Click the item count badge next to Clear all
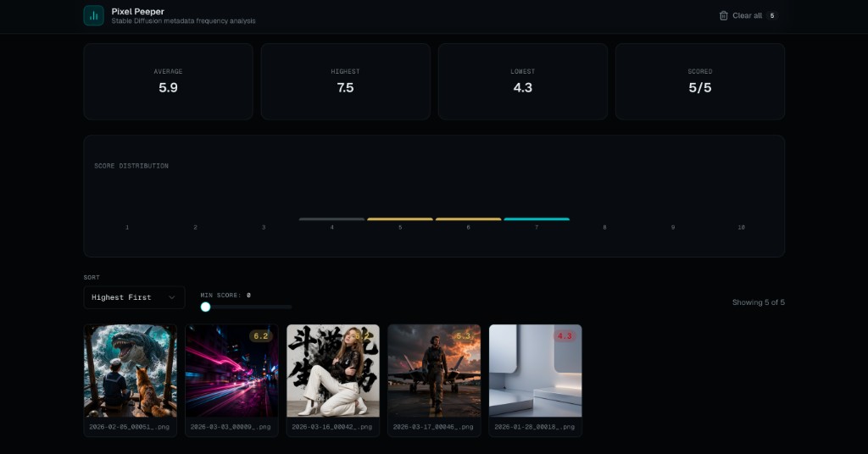The width and height of the screenshot is (868, 454). click(x=771, y=15)
